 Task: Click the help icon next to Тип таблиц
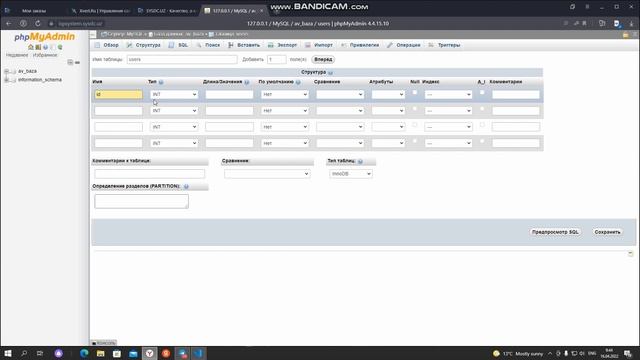pos(360,161)
